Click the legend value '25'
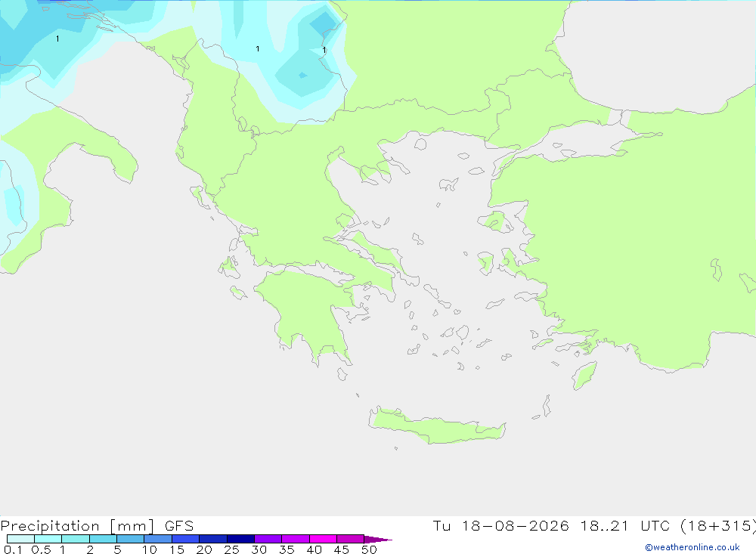756x554 pixels. [231, 549]
